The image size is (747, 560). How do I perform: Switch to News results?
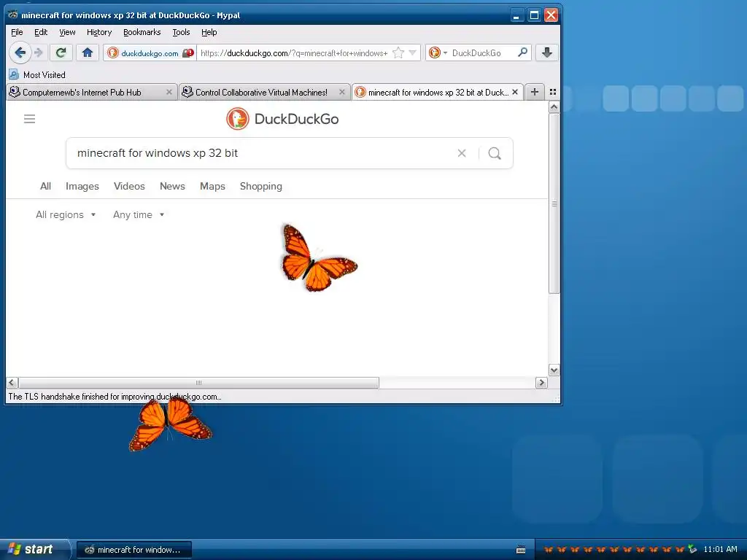pos(172,186)
